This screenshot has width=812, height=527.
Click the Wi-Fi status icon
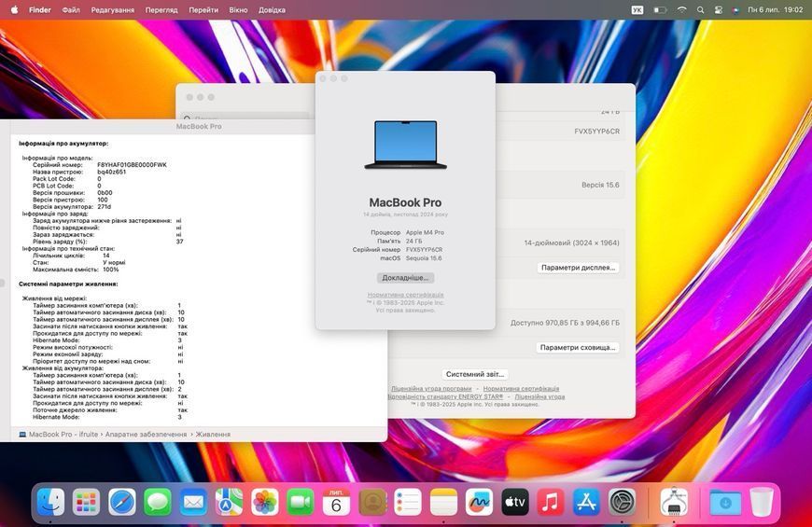tap(682, 9)
